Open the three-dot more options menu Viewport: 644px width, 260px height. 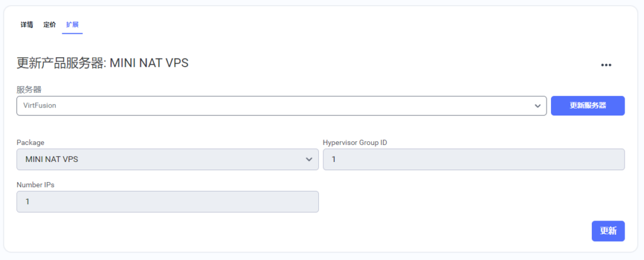pos(606,65)
